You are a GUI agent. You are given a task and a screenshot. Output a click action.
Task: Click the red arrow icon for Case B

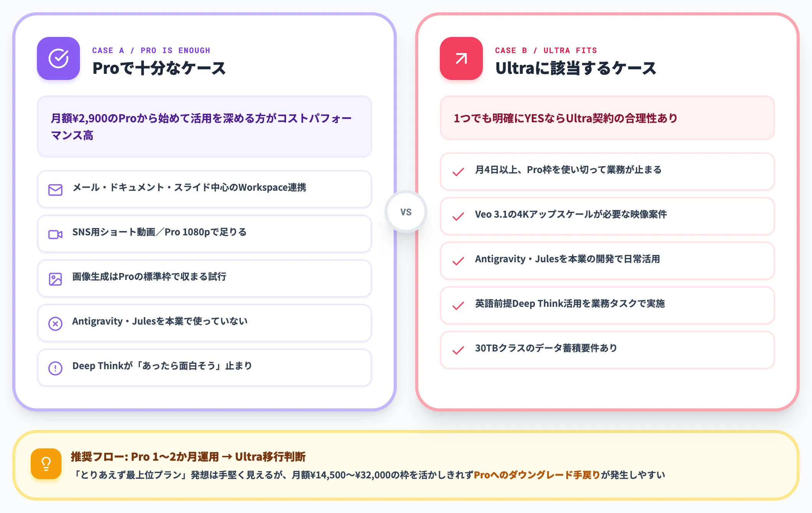coord(461,58)
